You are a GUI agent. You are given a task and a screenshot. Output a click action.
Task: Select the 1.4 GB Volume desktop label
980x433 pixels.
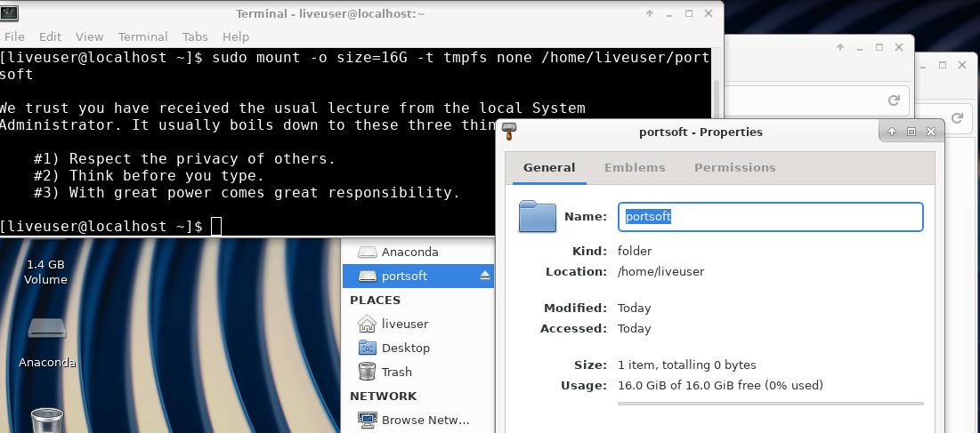click(45, 272)
